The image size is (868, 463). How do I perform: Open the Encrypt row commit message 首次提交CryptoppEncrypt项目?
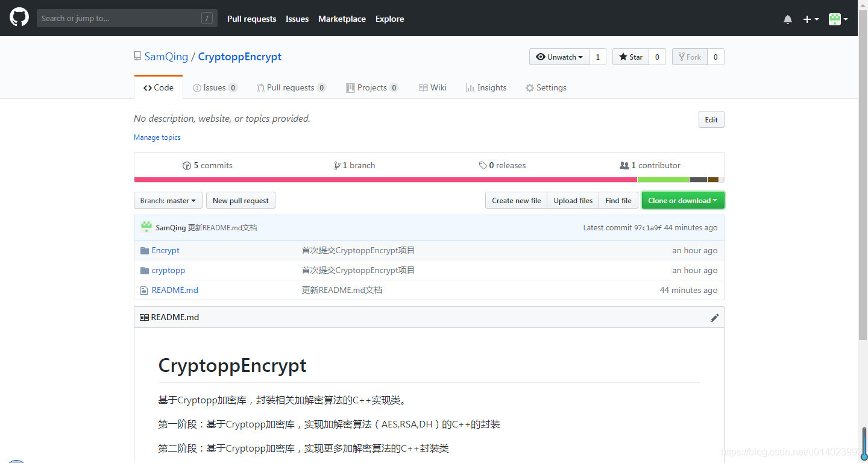pyautogui.click(x=358, y=250)
